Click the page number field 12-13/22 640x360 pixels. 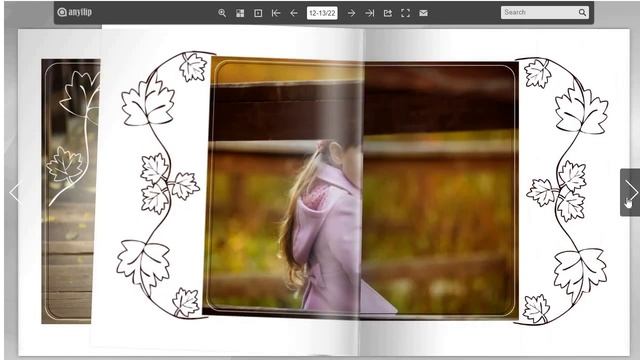tap(322, 13)
